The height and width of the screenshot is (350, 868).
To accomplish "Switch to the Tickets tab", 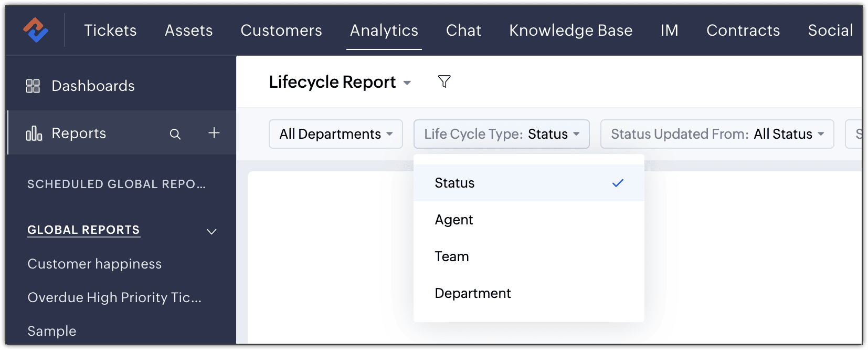I will 110,30.
